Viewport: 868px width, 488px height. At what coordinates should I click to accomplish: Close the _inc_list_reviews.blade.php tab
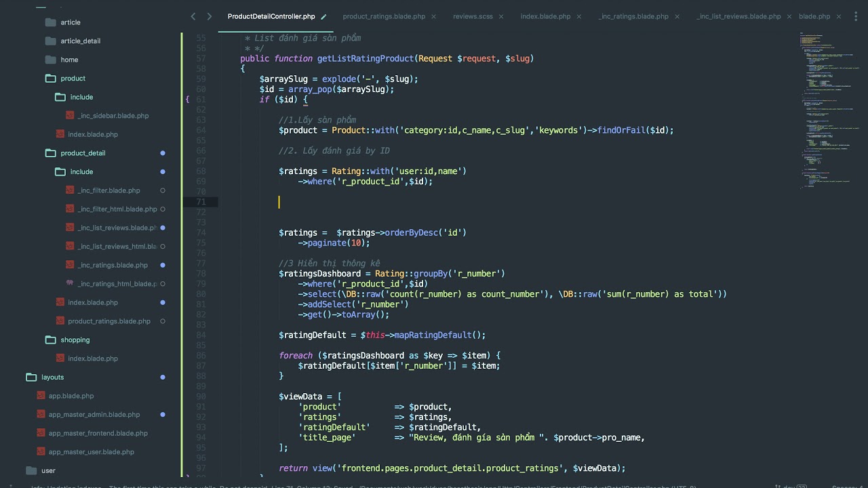click(x=789, y=16)
